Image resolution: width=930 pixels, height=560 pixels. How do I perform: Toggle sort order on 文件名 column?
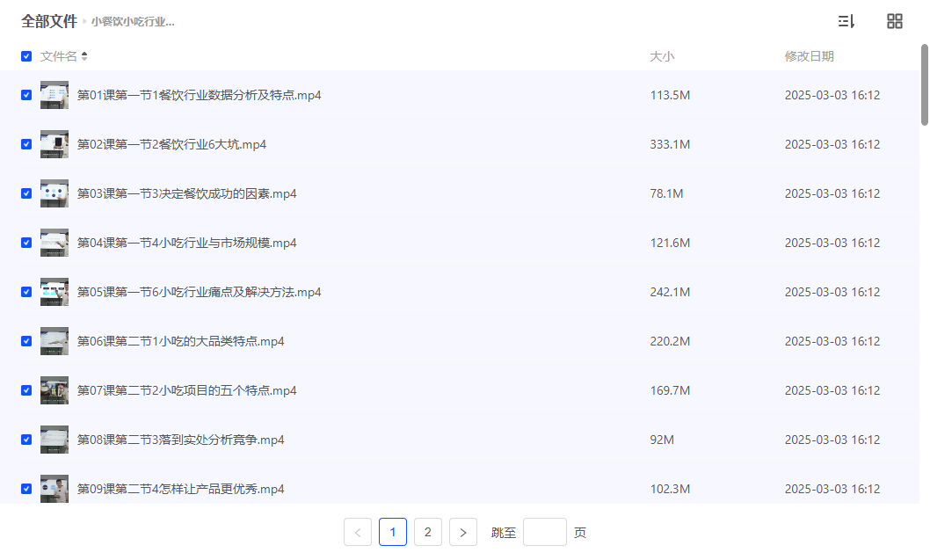point(84,55)
